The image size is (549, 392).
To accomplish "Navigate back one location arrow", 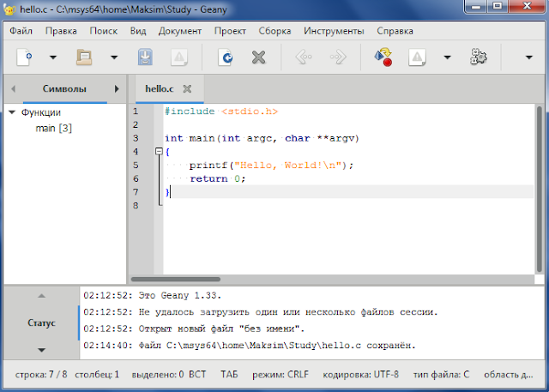I will pyautogui.click(x=304, y=57).
